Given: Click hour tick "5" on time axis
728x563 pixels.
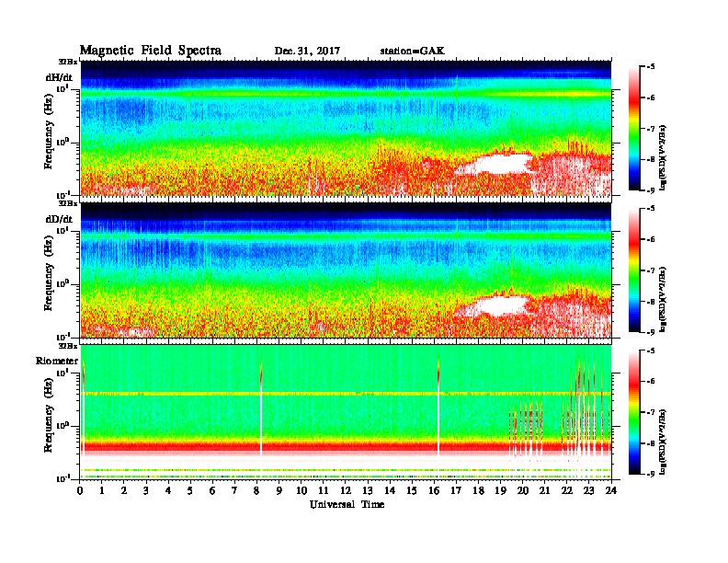Looking at the screenshot, I should tap(190, 491).
